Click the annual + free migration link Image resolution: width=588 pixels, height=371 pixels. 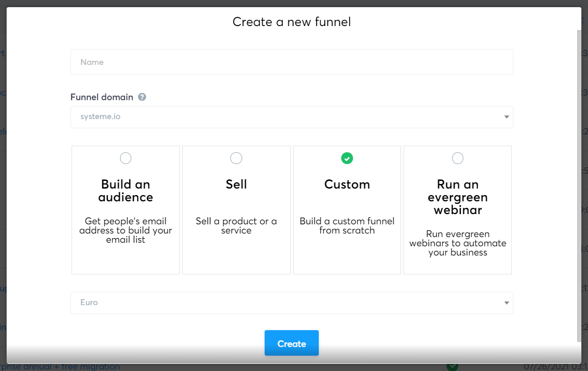(61, 366)
